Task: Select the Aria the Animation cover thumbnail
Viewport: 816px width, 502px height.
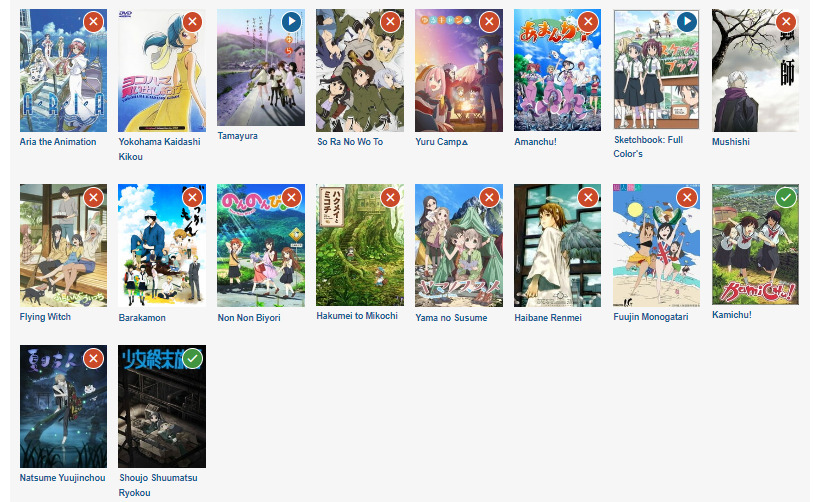Action: (63, 70)
